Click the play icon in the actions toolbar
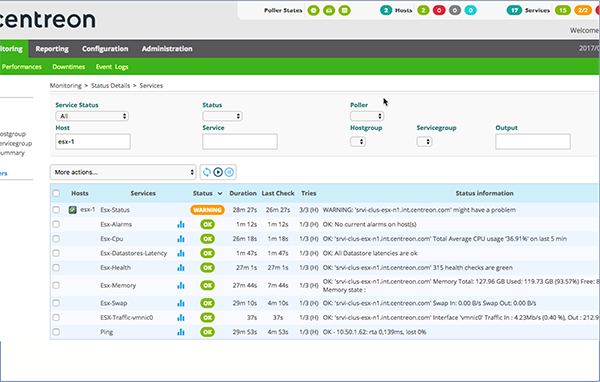This screenshot has width=600, height=382. pos(218,172)
